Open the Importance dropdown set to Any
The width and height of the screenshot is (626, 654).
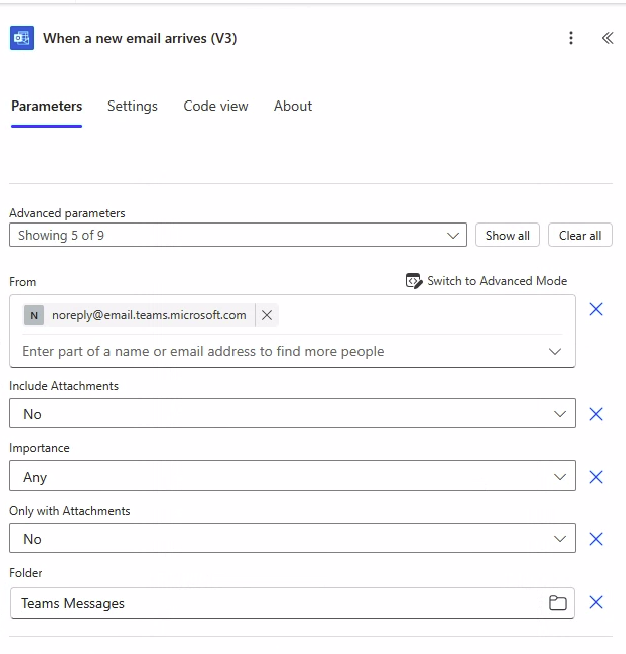292,476
